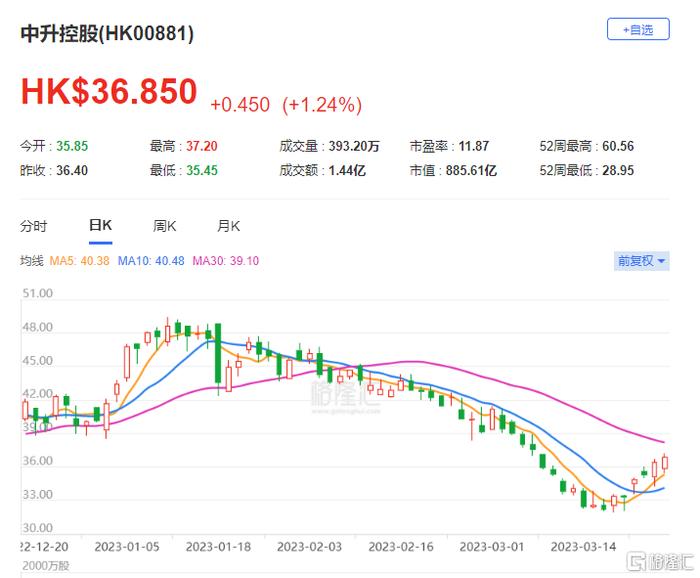The width and height of the screenshot is (700, 578).
Task: Click 最高 value 37.20
Action: (202, 146)
